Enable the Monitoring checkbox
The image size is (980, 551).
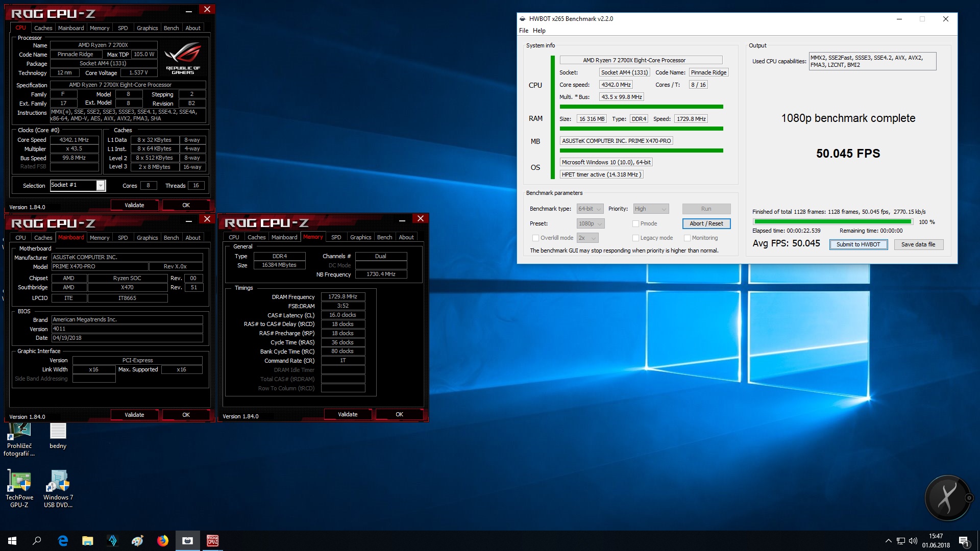[x=687, y=238]
